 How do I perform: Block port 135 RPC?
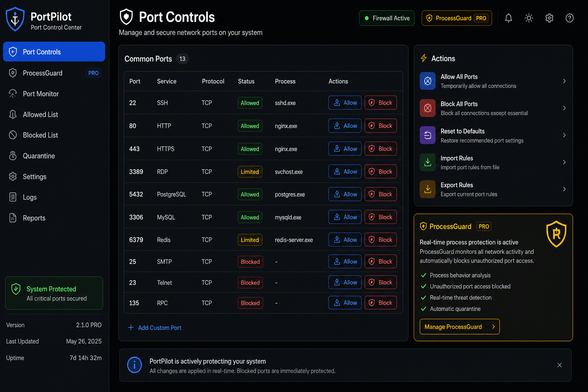(381, 302)
